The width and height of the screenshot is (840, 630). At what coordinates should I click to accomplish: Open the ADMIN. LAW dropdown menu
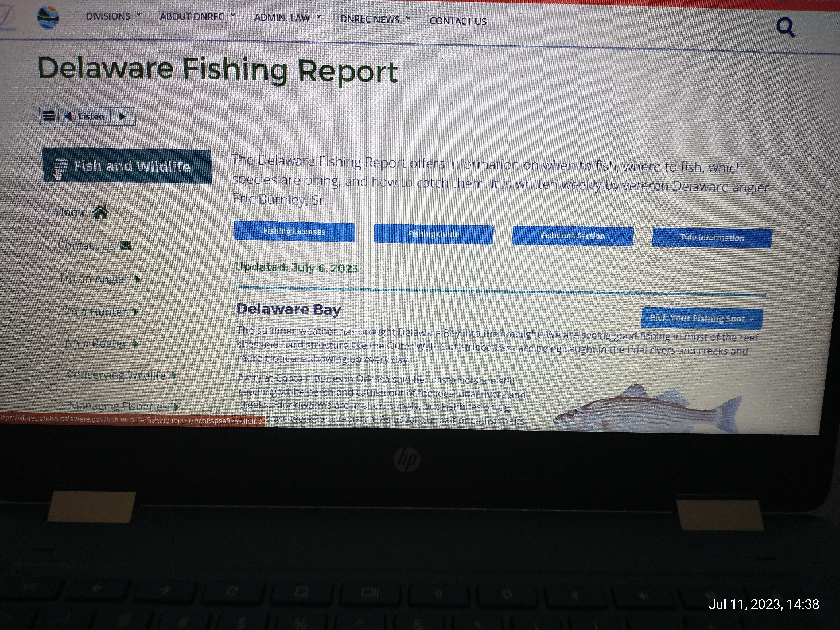(x=287, y=18)
